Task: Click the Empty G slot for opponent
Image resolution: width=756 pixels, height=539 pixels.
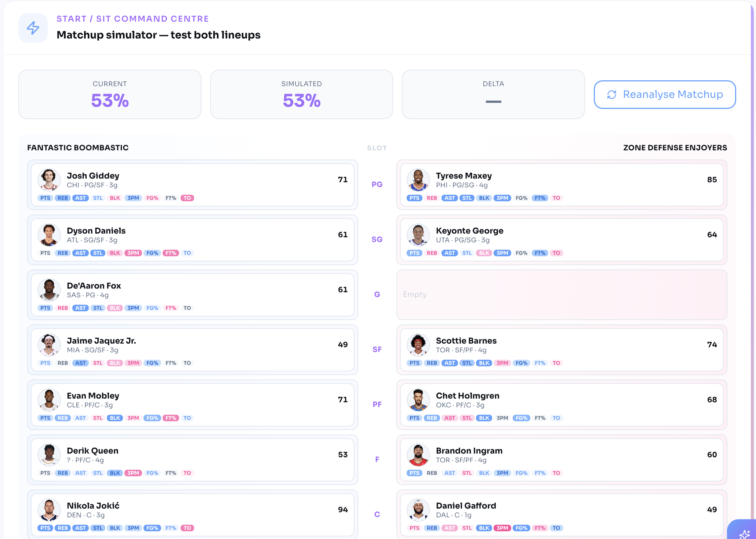Action: click(561, 295)
